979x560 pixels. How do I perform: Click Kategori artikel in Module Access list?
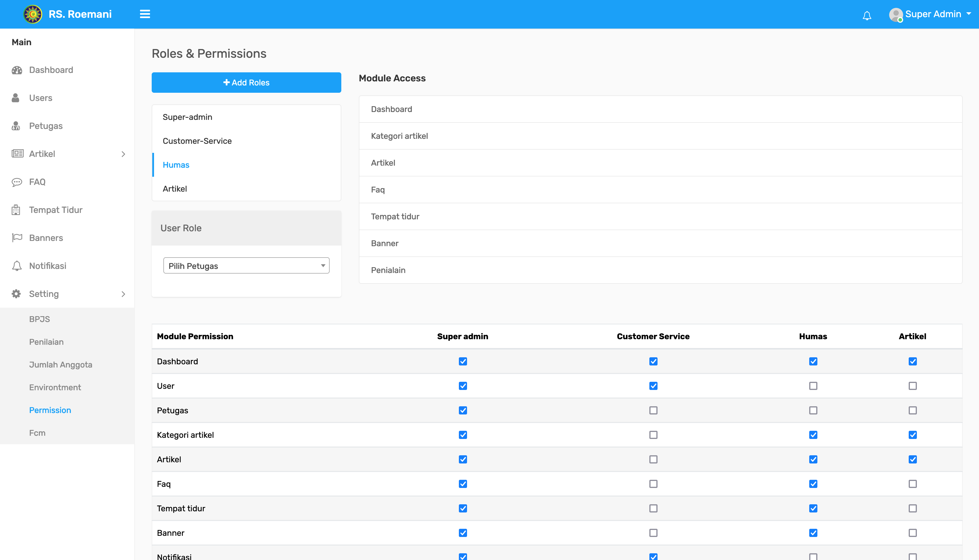coord(660,136)
